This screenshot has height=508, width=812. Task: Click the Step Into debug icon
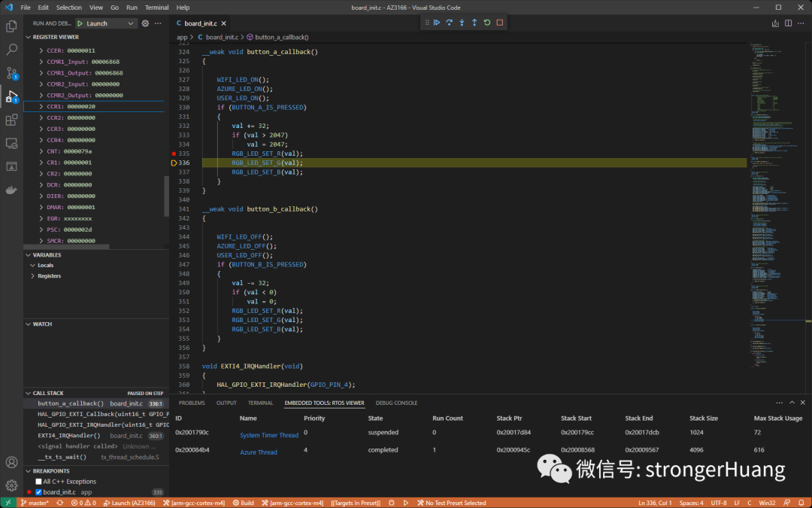(462, 23)
